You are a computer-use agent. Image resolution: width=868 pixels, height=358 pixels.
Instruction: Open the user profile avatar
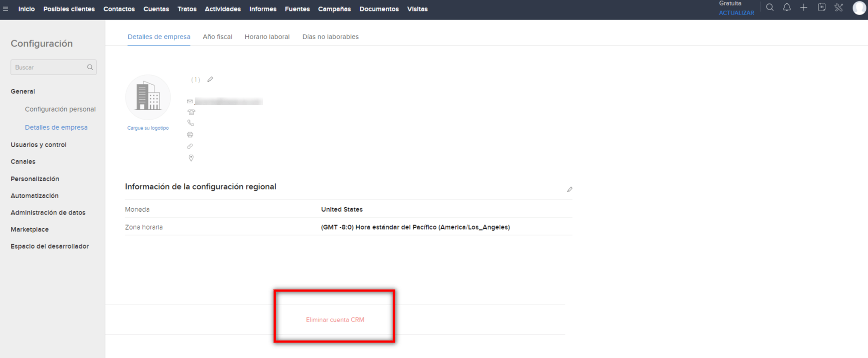(x=859, y=8)
